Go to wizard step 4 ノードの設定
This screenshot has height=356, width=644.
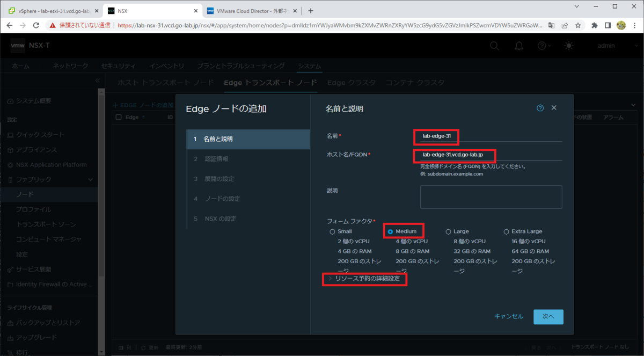coord(248,199)
